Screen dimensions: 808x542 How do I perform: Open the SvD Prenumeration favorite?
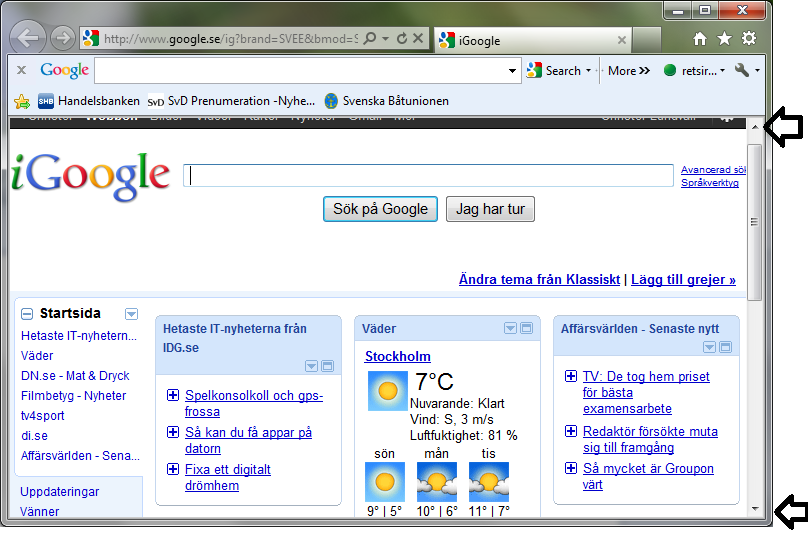[231, 101]
